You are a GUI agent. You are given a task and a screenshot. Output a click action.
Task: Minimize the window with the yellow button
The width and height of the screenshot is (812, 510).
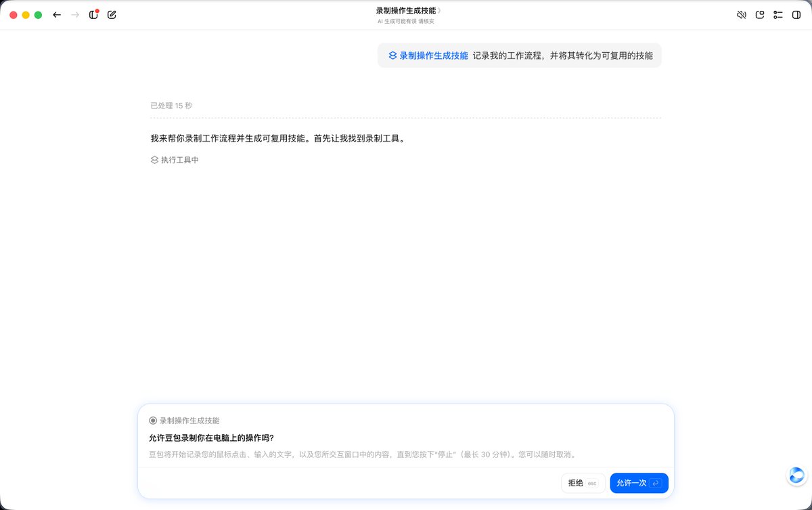(x=26, y=15)
